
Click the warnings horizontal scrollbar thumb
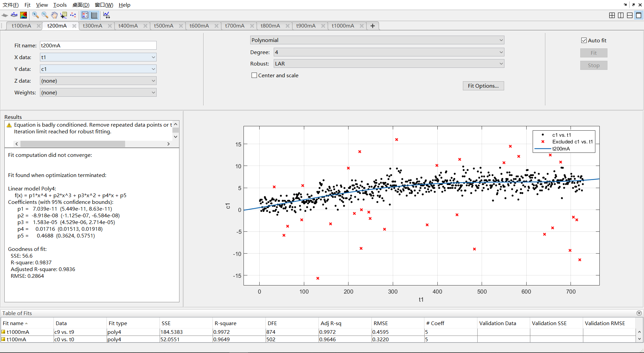(73, 144)
